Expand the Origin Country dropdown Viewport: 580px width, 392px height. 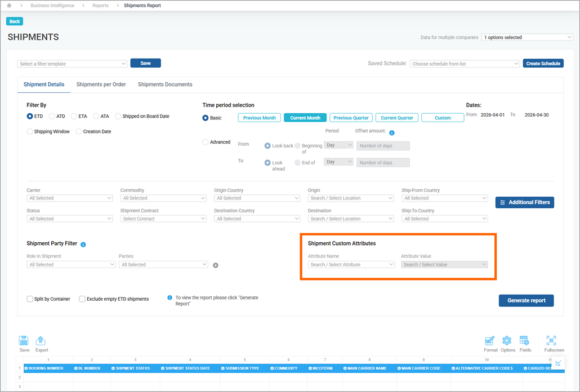[x=257, y=198]
